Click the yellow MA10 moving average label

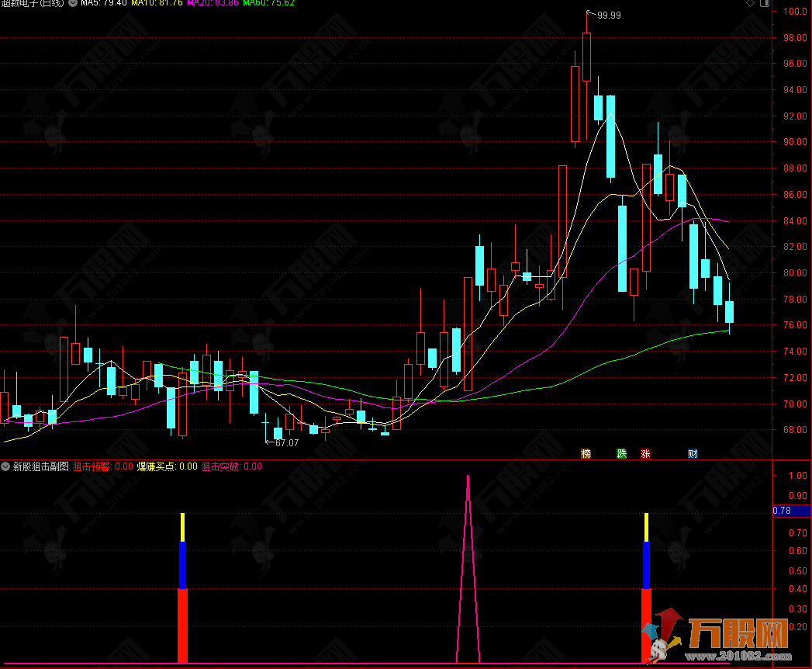157,4
